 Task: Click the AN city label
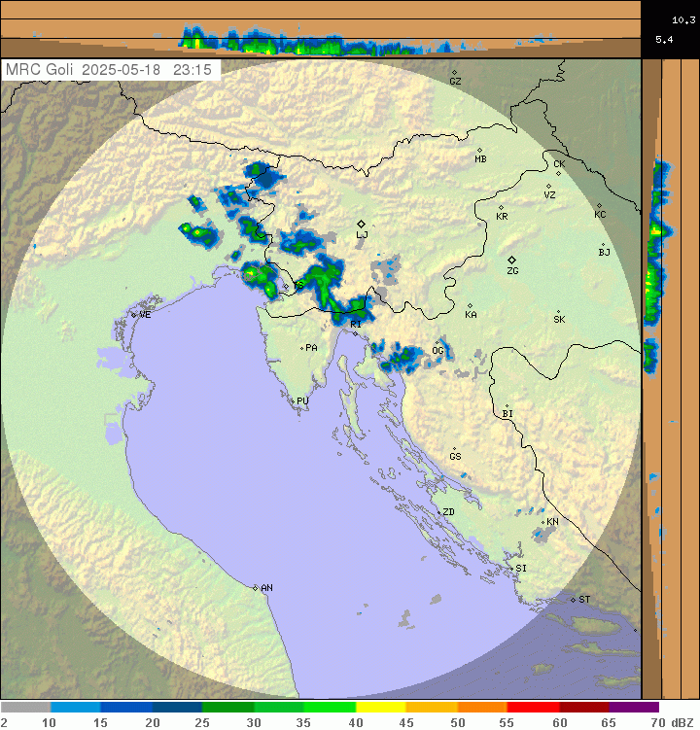coord(266,588)
